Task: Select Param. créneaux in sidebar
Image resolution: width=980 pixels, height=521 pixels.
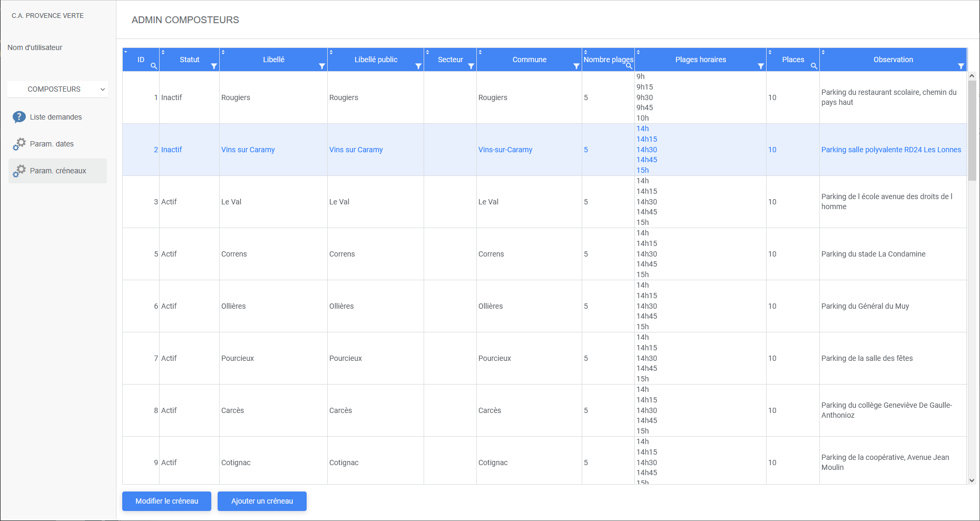Action: pos(58,171)
